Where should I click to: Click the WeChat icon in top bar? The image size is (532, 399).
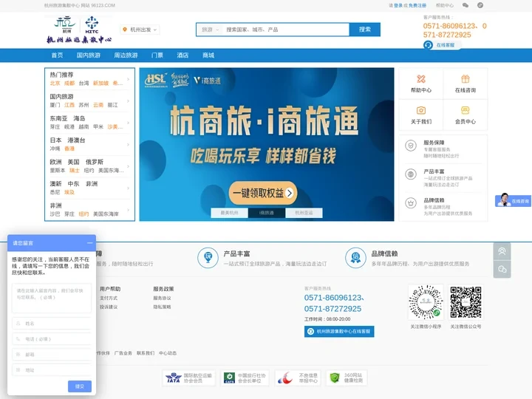click(x=465, y=5)
